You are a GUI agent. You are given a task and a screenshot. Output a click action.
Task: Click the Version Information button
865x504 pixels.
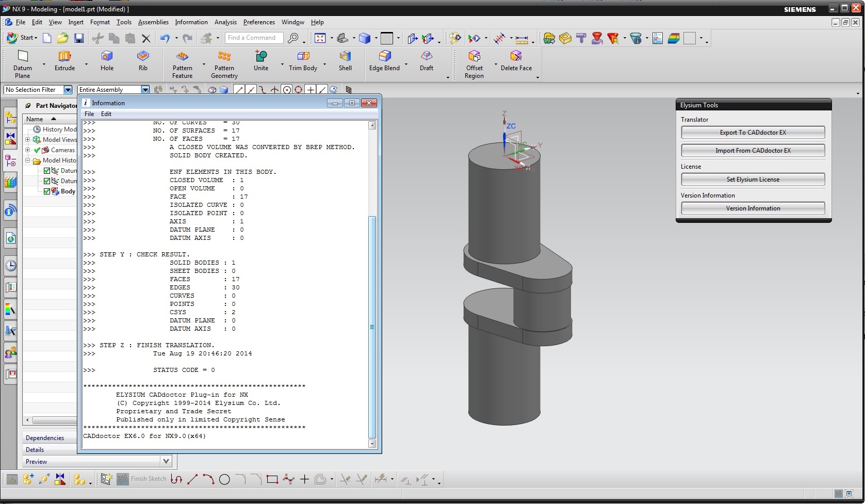(753, 208)
